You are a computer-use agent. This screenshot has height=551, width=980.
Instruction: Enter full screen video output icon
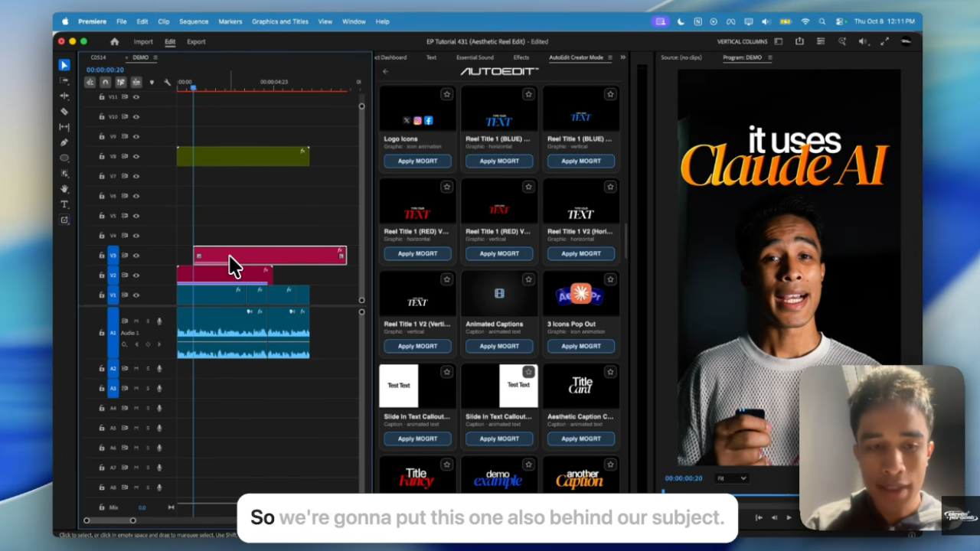click(885, 41)
